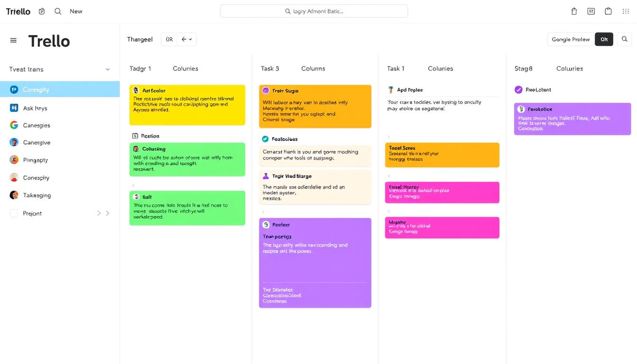Image resolution: width=637 pixels, height=364 pixels.
Task: Click the clipboard icon left of the apps grid
Action: click(608, 11)
